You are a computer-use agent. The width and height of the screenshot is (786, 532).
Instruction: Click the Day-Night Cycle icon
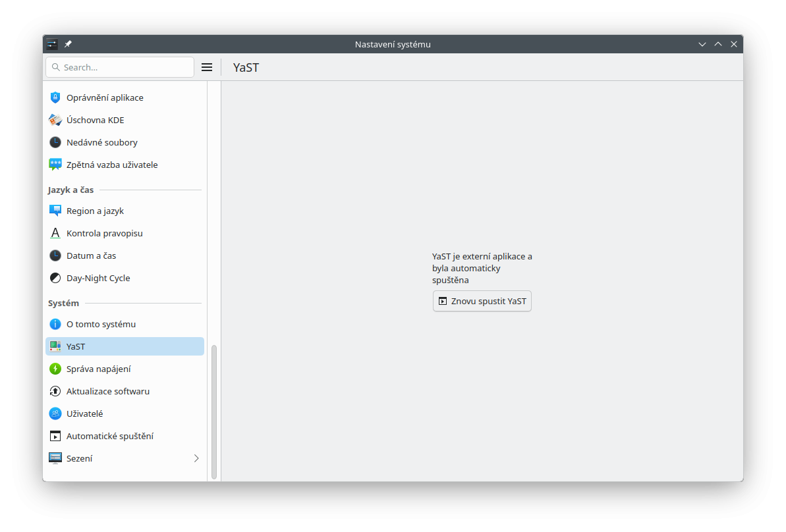55,278
